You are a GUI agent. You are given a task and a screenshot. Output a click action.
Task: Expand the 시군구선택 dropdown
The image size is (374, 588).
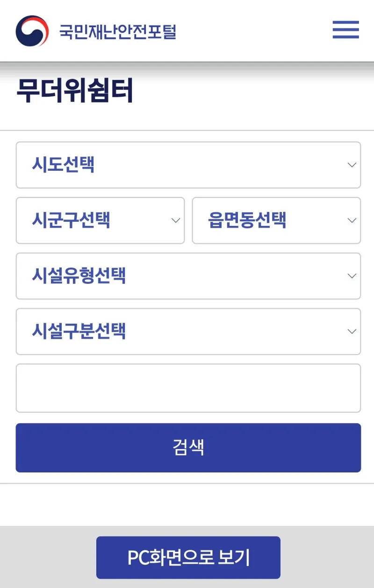(x=100, y=220)
